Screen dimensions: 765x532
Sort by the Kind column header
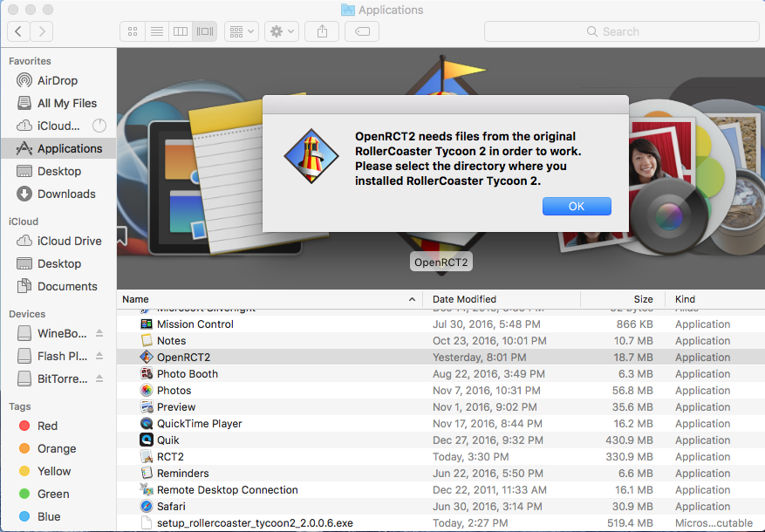715,299
